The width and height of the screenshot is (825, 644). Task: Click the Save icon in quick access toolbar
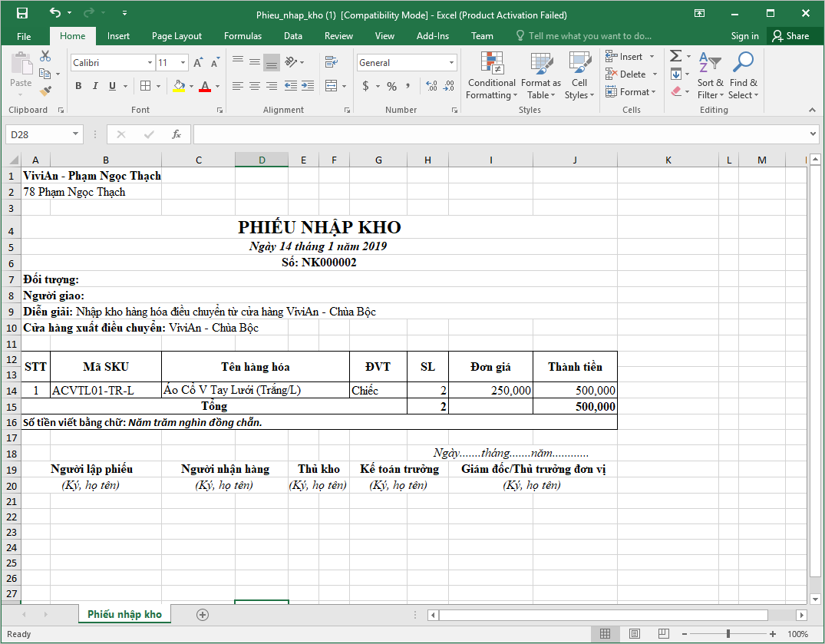pyautogui.click(x=22, y=14)
